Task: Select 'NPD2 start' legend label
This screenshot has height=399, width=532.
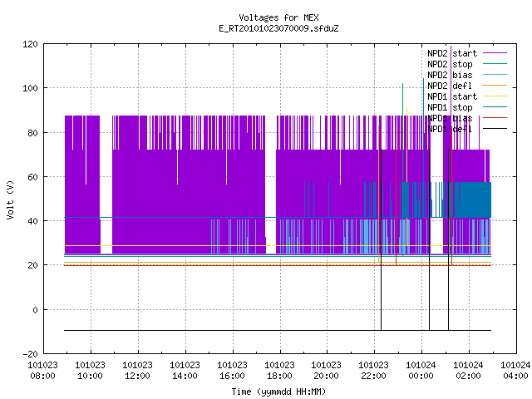Action: click(452, 53)
